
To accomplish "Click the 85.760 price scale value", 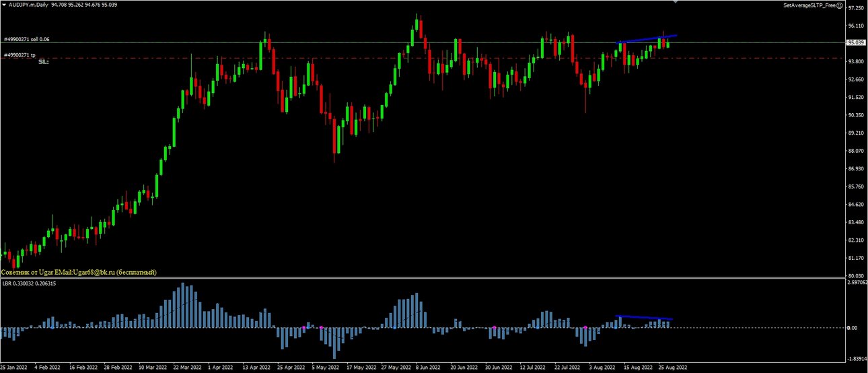I will [857, 186].
